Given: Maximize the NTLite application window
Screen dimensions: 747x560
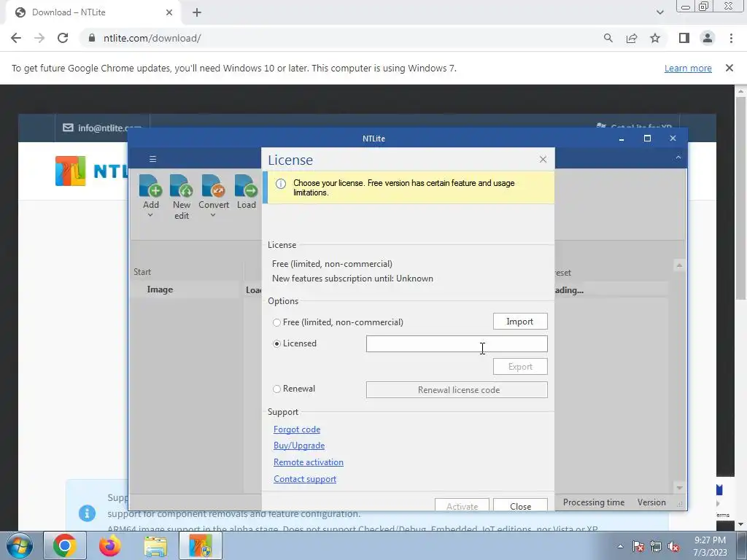Looking at the screenshot, I should tap(647, 138).
